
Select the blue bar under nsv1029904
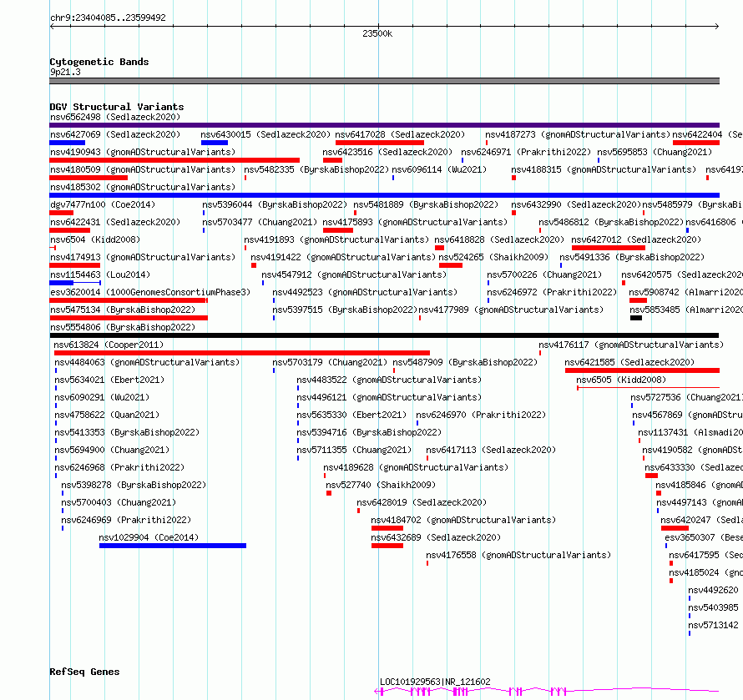[173, 546]
